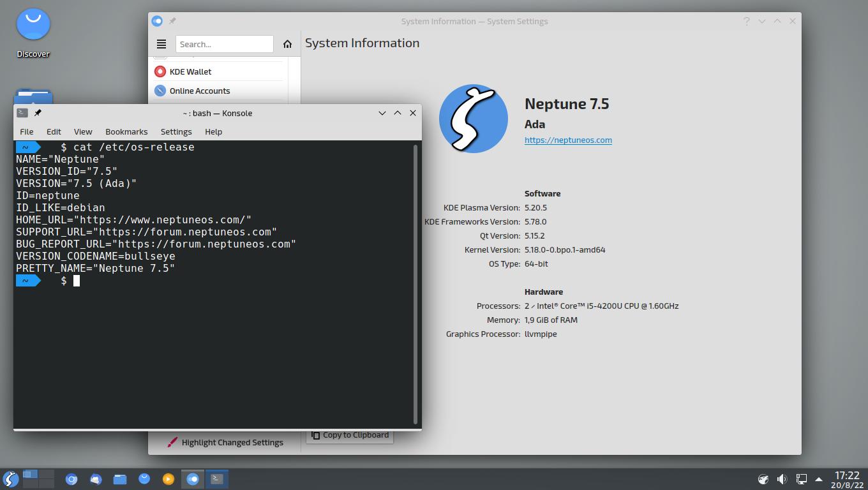Open Konsole File menu
868x490 pixels.
point(27,131)
